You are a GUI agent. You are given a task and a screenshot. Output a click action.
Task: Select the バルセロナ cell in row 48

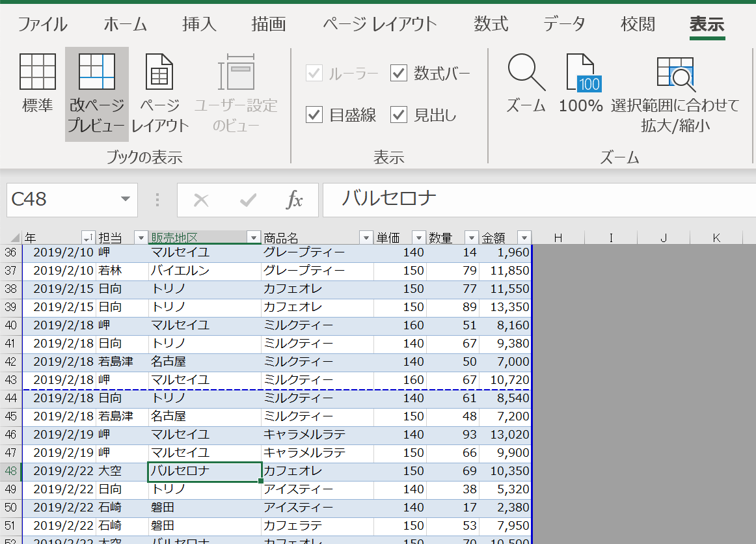204,471
